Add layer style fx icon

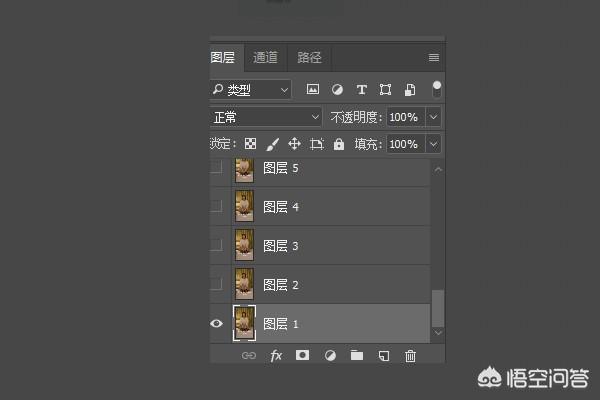tap(276, 356)
